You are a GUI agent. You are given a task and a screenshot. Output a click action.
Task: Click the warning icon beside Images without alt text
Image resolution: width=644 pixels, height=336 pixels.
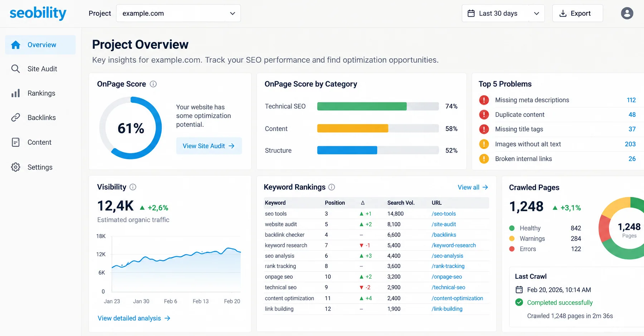click(484, 144)
